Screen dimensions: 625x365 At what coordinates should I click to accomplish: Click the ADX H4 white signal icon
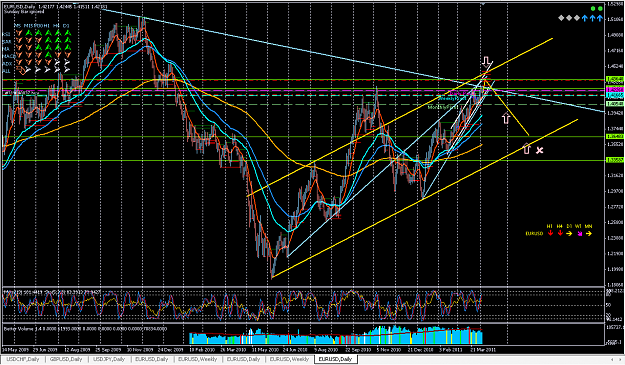pyautogui.click(x=58, y=63)
